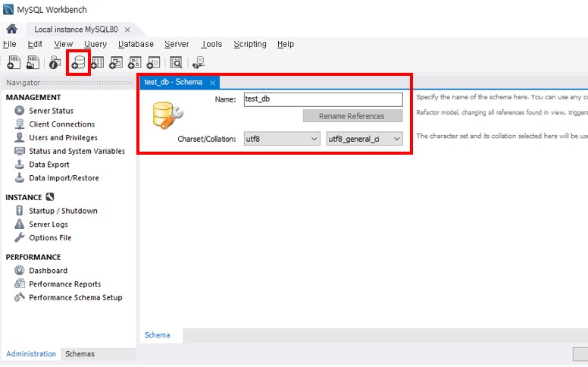Click the create new stored procedure icon
The height and width of the screenshot is (367, 588).
[135, 62]
